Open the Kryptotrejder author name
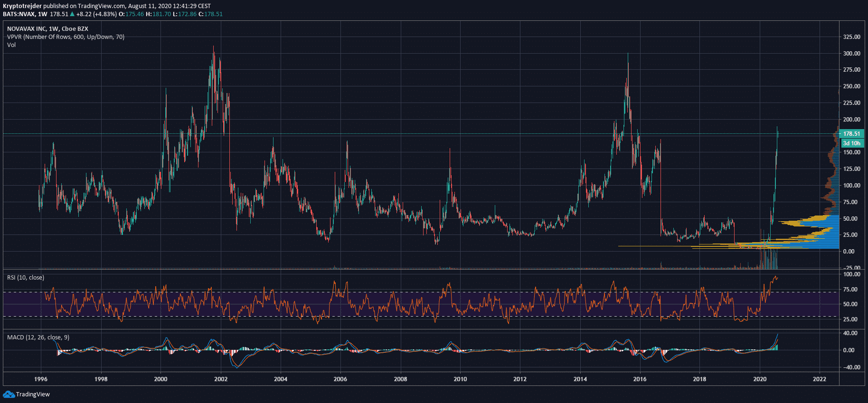This screenshot has height=403, width=868. tap(22, 6)
